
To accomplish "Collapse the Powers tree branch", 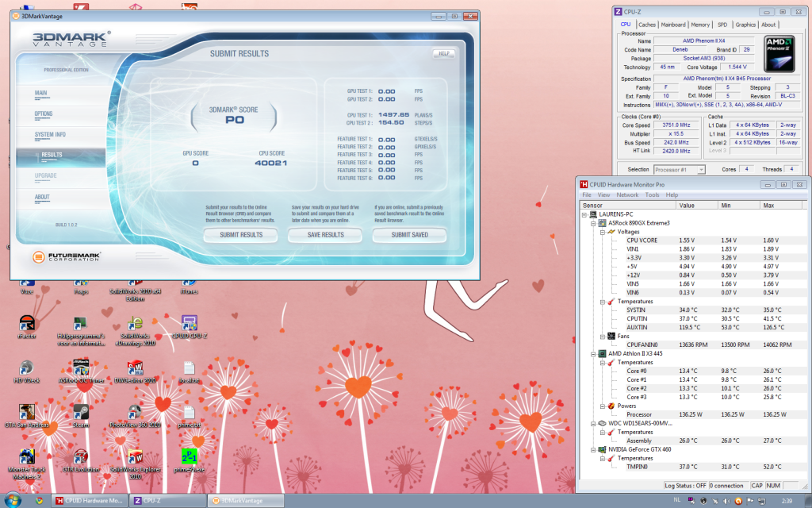I will click(603, 406).
